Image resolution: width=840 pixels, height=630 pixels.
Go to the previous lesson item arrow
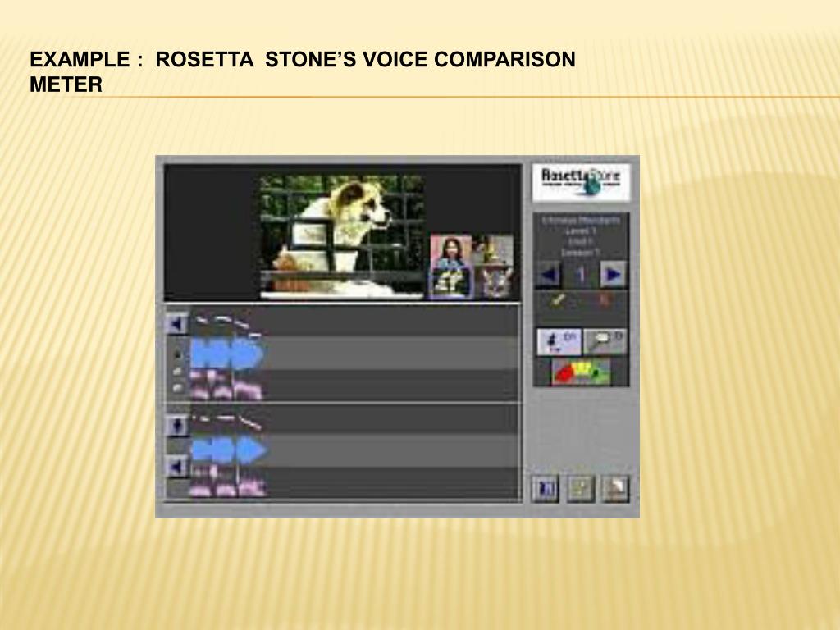point(547,276)
